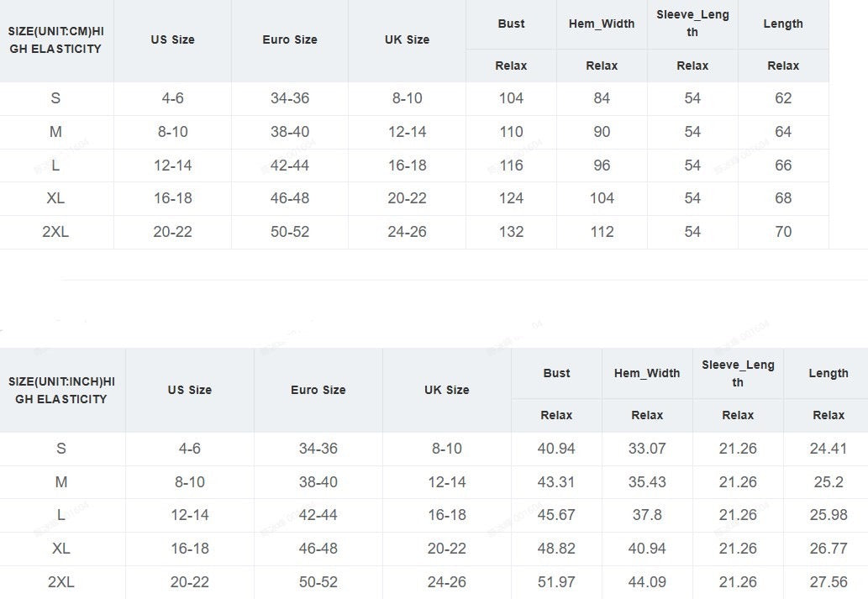Screen dimensions: 868x599
Task: Select the UK Size header in the inch table
Action: coord(446,390)
